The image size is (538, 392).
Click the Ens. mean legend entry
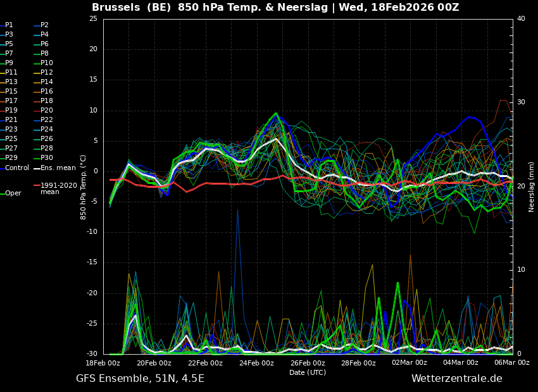click(x=58, y=168)
